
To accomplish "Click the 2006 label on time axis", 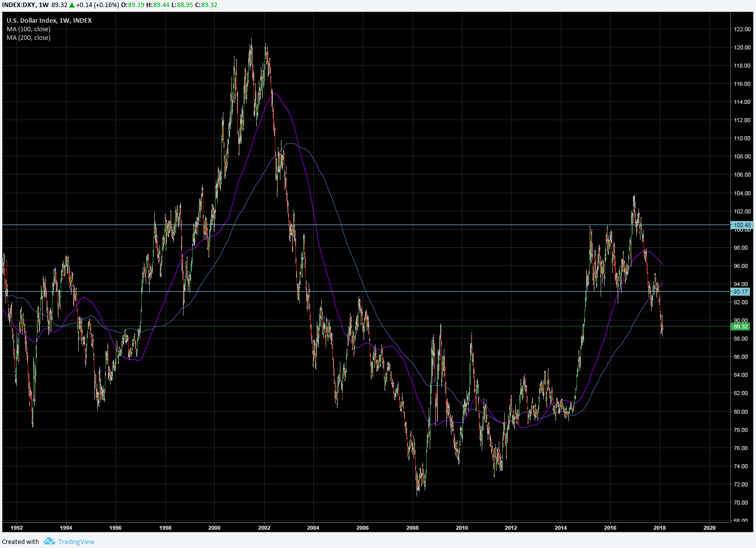I will tap(363, 528).
